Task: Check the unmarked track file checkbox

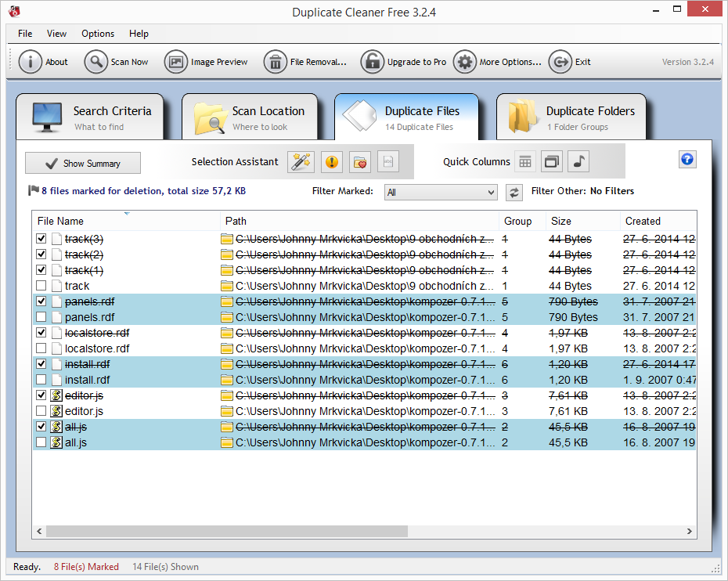Action: pos(41,286)
